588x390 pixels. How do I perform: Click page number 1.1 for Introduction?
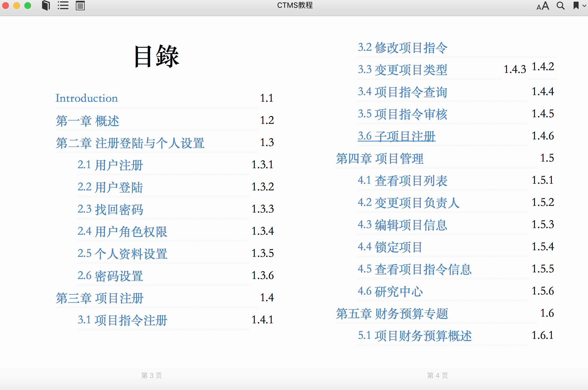[x=267, y=98]
